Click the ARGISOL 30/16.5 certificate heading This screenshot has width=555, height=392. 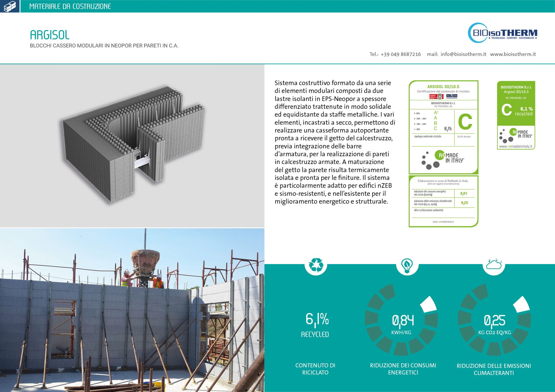coord(443,86)
